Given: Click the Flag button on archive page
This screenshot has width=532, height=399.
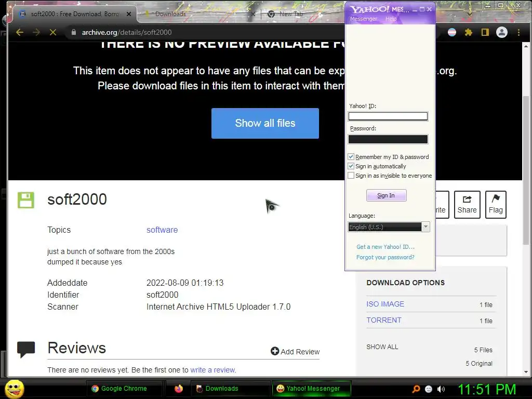Looking at the screenshot, I should [496, 205].
